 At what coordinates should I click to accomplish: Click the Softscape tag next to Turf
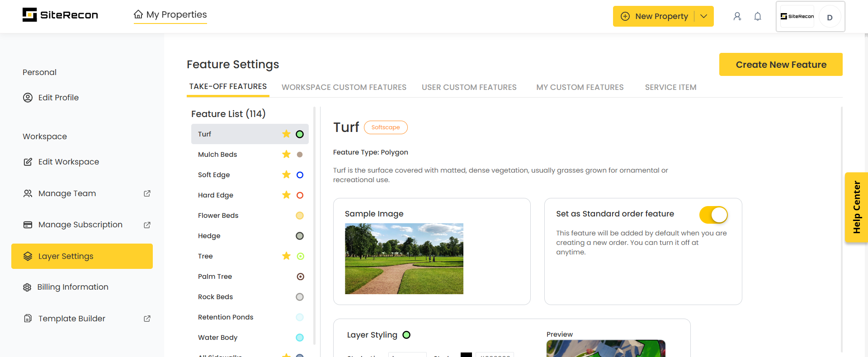[x=386, y=127]
